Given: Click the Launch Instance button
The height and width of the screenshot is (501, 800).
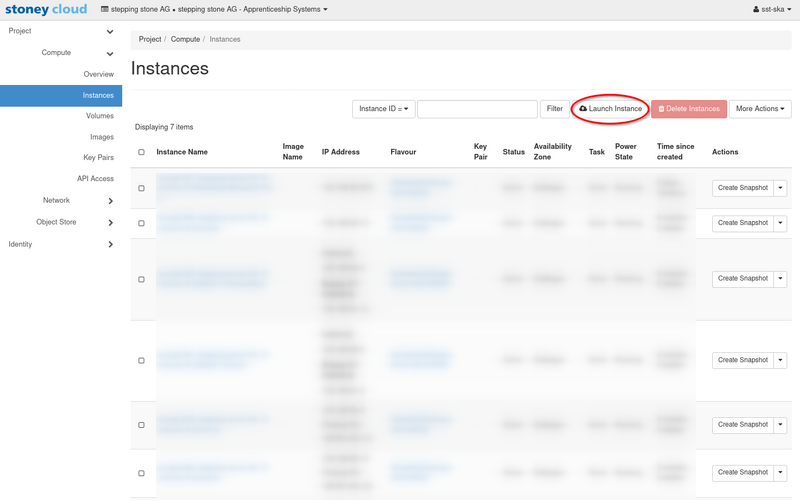Looking at the screenshot, I should click(x=610, y=109).
